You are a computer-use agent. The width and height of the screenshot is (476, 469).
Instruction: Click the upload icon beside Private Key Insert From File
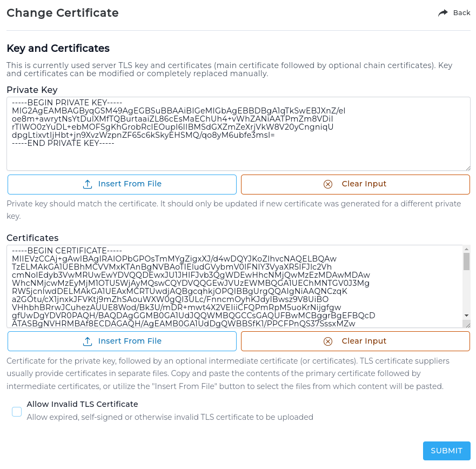pos(88,184)
